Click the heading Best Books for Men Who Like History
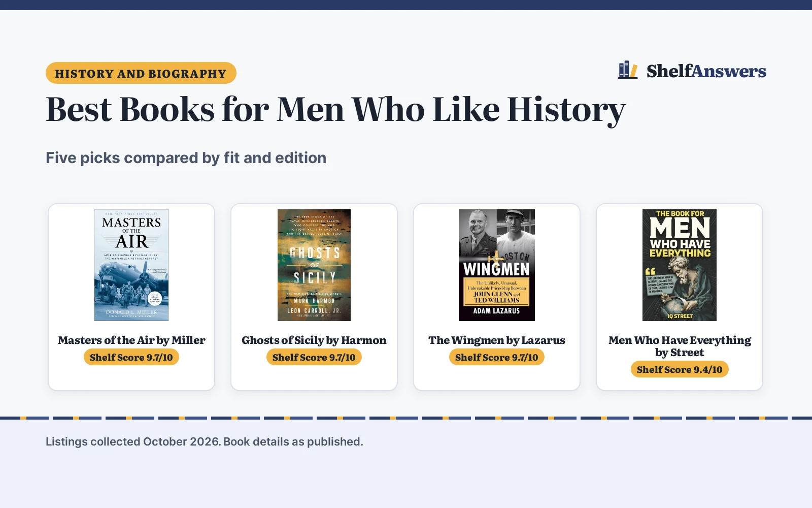This screenshot has height=508, width=812. click(x=335, y=110)
